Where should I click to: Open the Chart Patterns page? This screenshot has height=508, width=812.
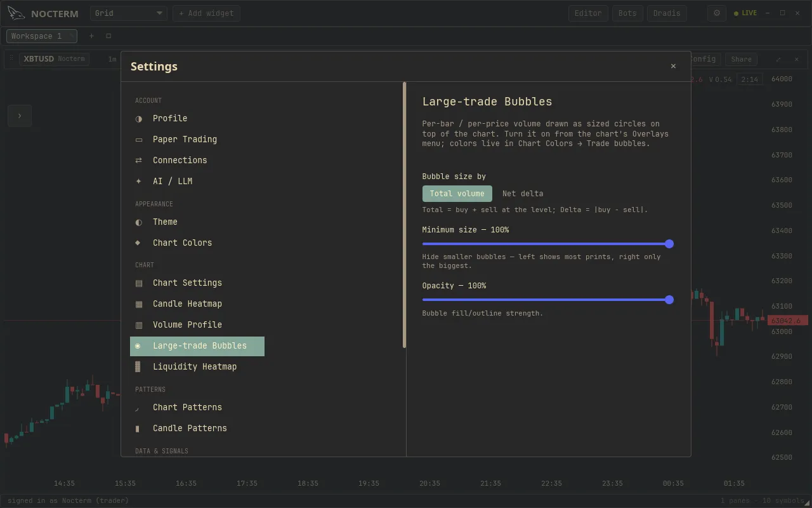click(197, 408)
